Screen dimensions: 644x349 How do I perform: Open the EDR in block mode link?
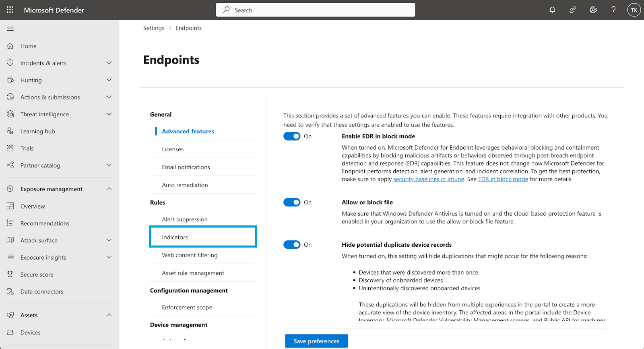click(x=503, y=179)
